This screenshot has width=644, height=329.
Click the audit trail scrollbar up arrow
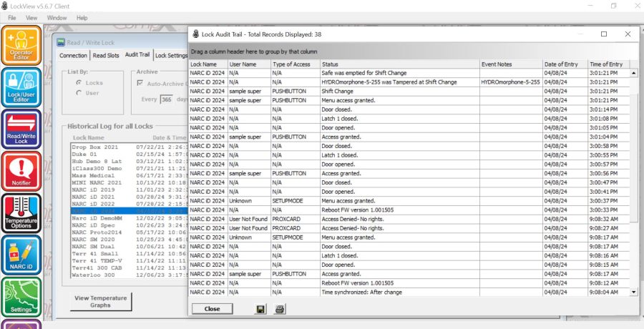click(634, 73)
